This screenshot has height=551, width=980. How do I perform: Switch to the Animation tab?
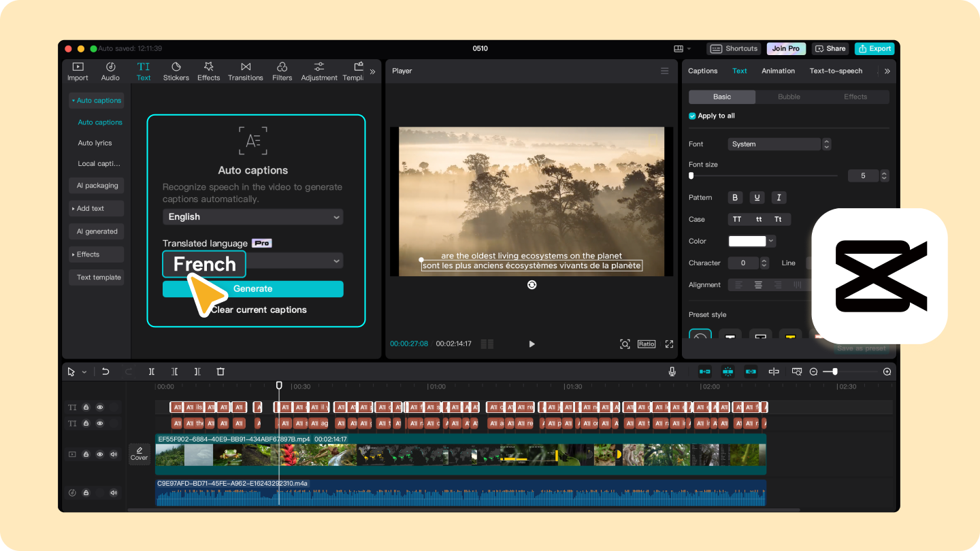[778, 71]
